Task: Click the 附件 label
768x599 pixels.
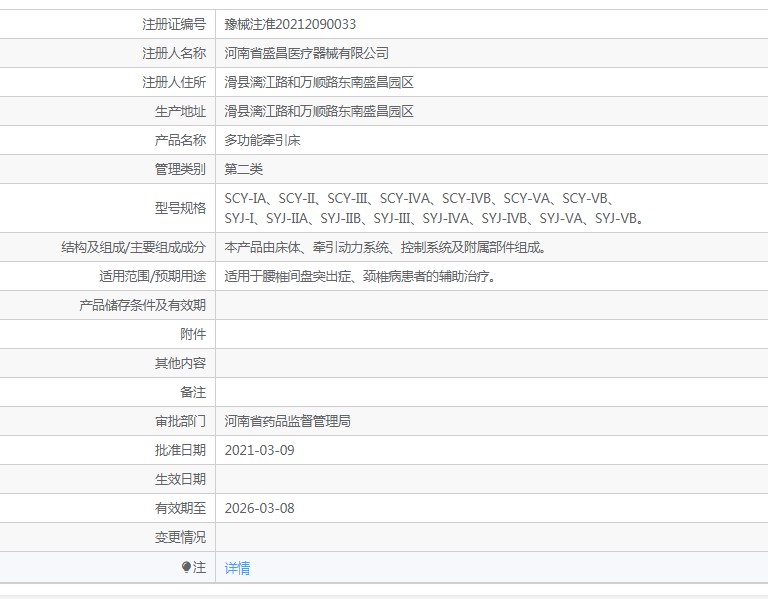Action: (x=193, y=334)
